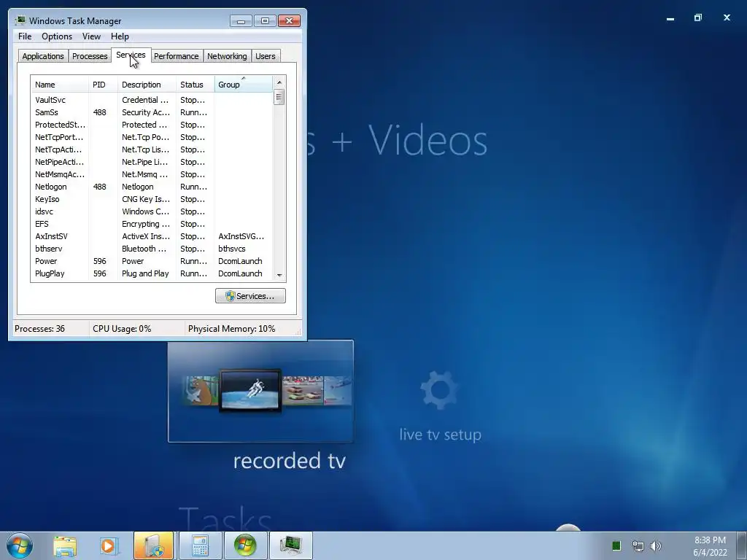
Task: Click the bthsvcs group cell
Action: point(232,249)
